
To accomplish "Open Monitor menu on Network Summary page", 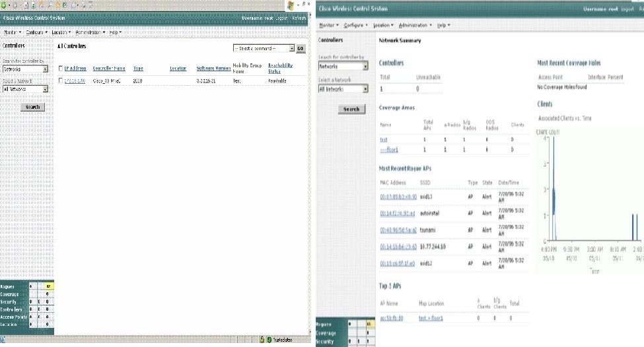I will [x=329, y=26].
